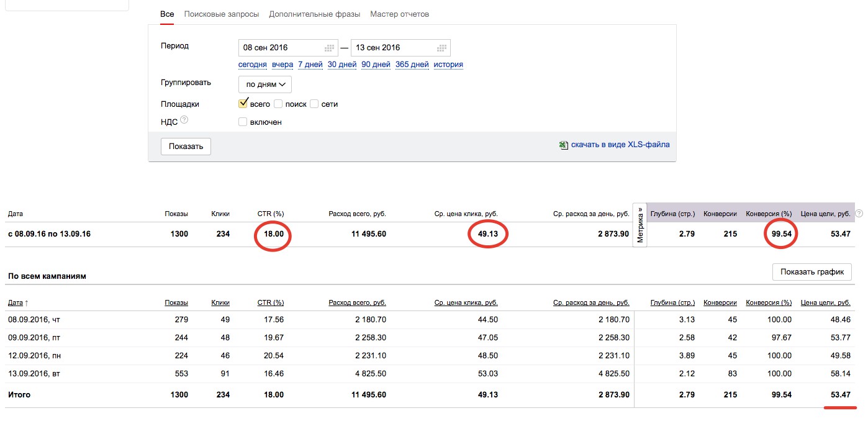Screen dimensions: 868x426
Task: Enable the 'сети' placements checkbox
Action: pyautogui.click(x=315, y=104)
